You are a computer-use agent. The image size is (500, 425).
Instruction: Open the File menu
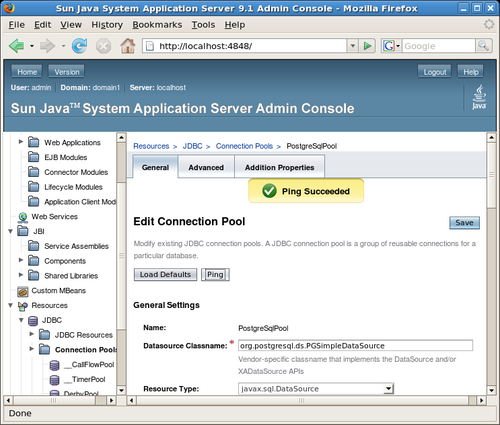click(x=17, y=25)
